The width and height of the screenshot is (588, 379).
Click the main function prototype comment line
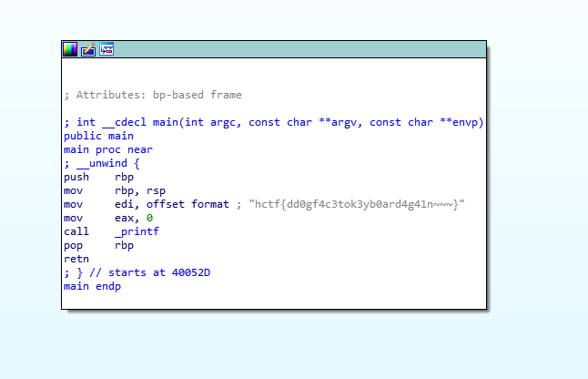(273, 122)
